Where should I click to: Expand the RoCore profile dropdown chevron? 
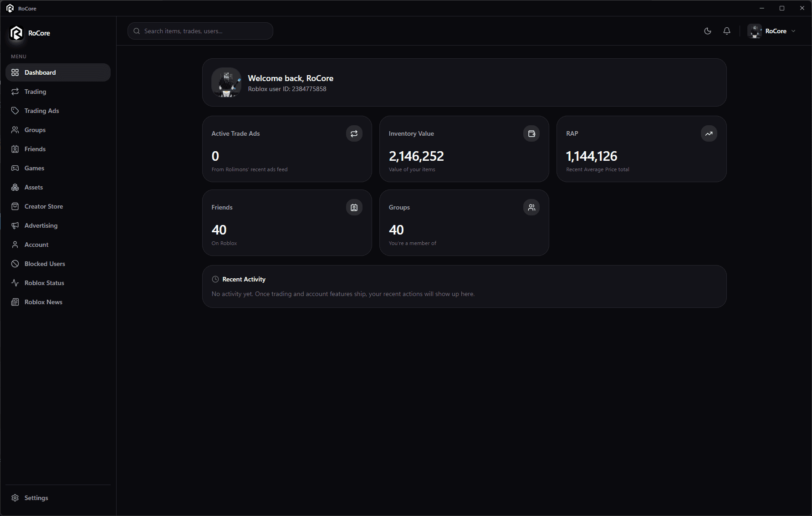point(793,31)
